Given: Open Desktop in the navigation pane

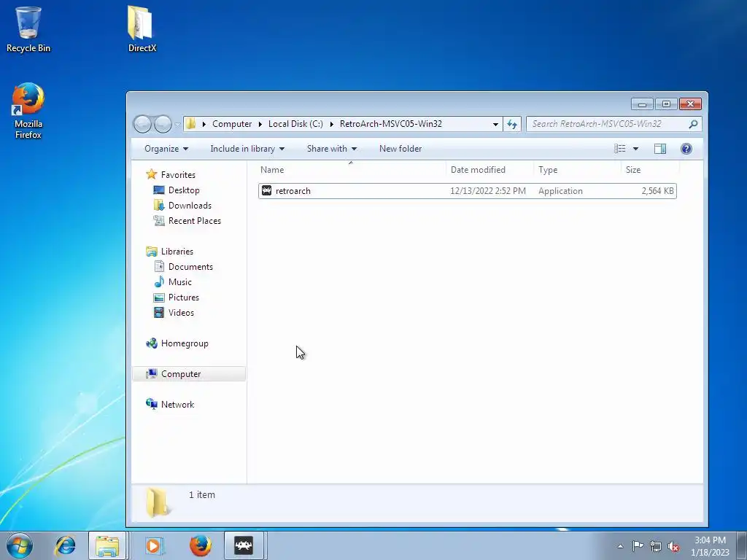Looking at the screenshot, I should pos(183,190).
